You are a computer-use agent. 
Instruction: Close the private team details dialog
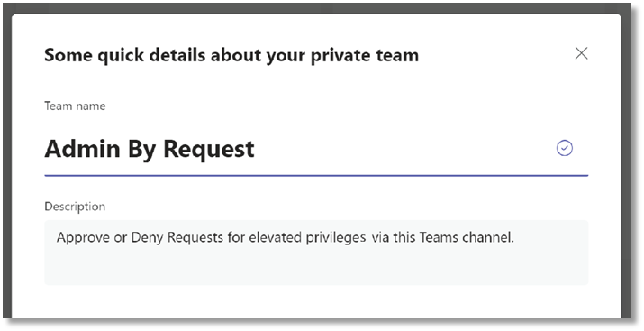click(581, 53)
